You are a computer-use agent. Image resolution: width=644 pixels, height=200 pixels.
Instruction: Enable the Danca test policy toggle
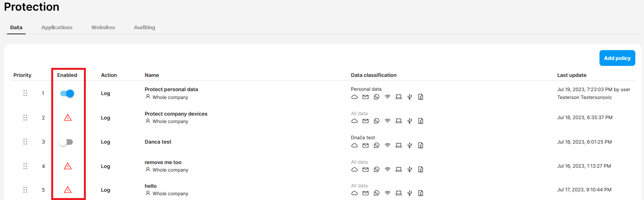click(66, 142)
